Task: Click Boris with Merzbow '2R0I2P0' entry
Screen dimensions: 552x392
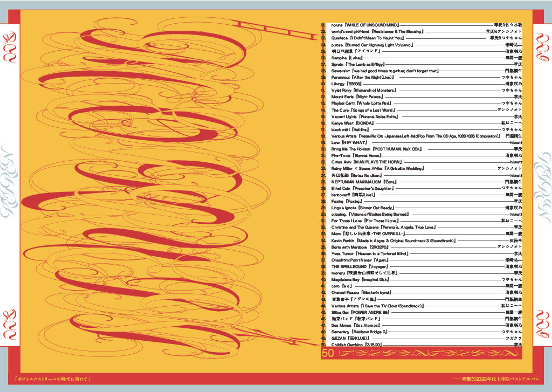Action: point(422,247)
